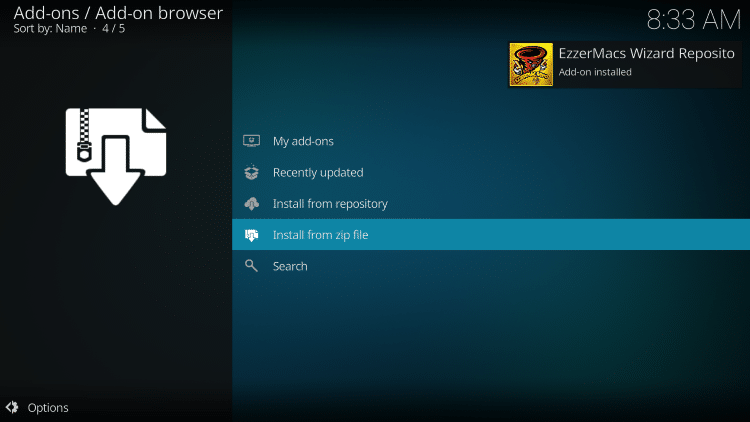This screenshot has height=422, width=750.
Task: Click the 8:33 AM clock
Action: (x=691, y=19)
